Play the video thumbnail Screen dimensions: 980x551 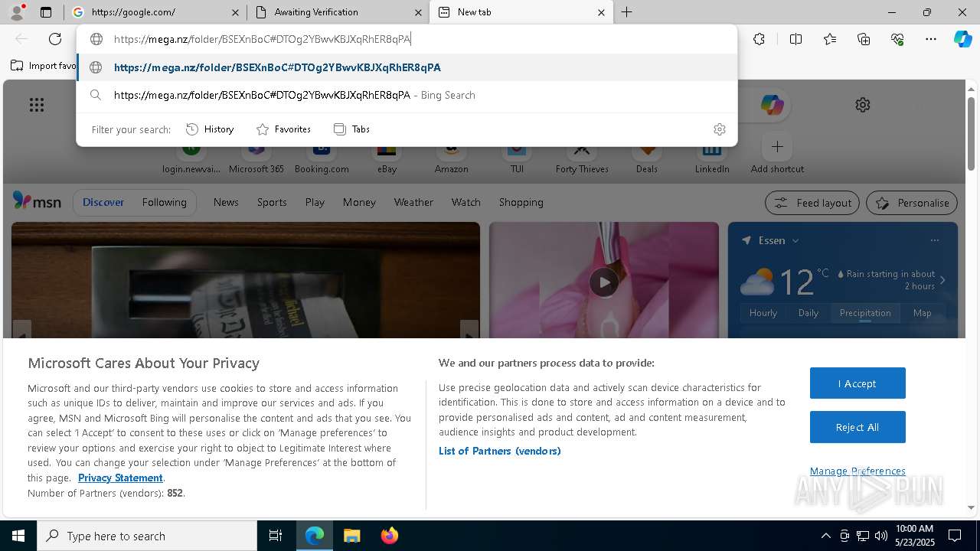click(604, 282)
